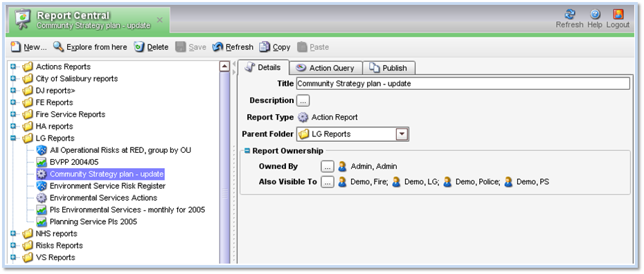644x274 pixels.
Task: Close the Report Central tab
Action: 160,19
